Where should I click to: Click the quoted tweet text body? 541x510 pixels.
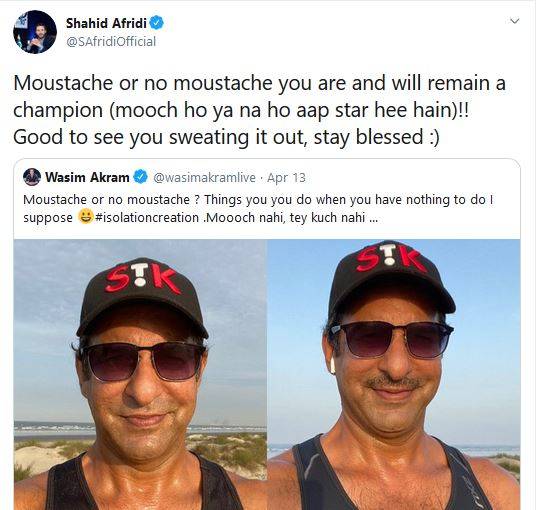tap(258, 209)
